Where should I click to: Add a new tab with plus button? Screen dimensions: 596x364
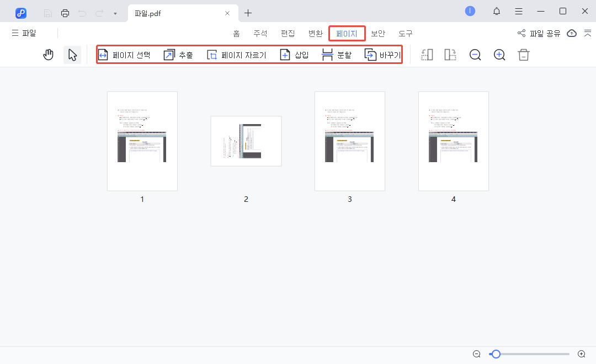[248, 13]
